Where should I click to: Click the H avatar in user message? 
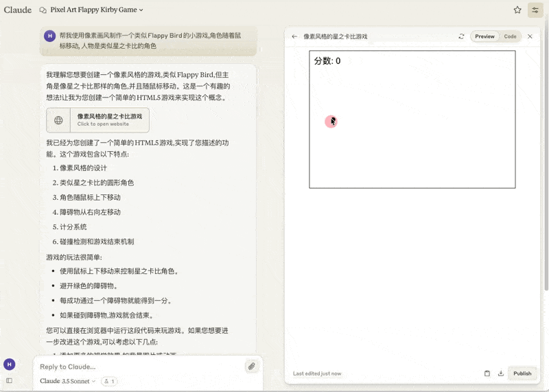pyautogui.click(x=49, y=36)
